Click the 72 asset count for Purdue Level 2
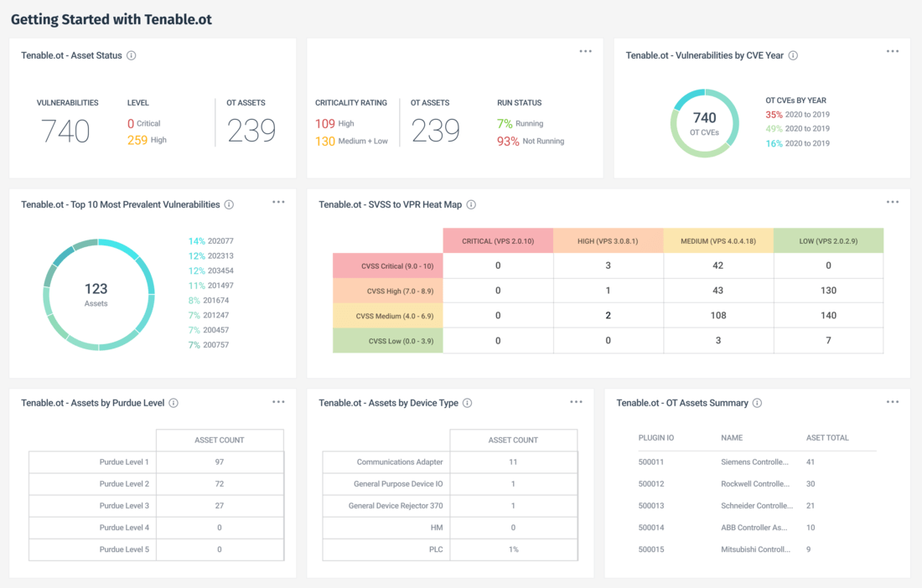 [x=220, y=484]
